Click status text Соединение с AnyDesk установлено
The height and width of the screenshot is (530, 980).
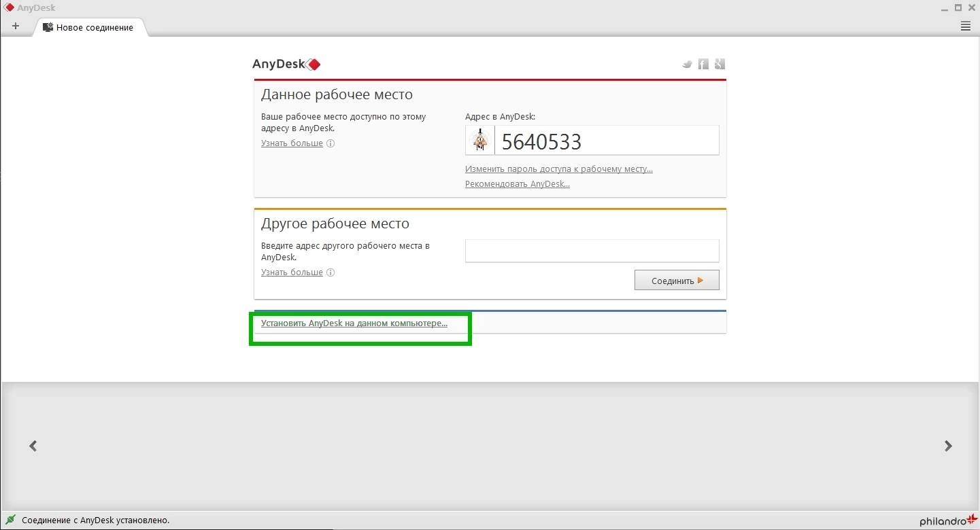coord(96,520)
